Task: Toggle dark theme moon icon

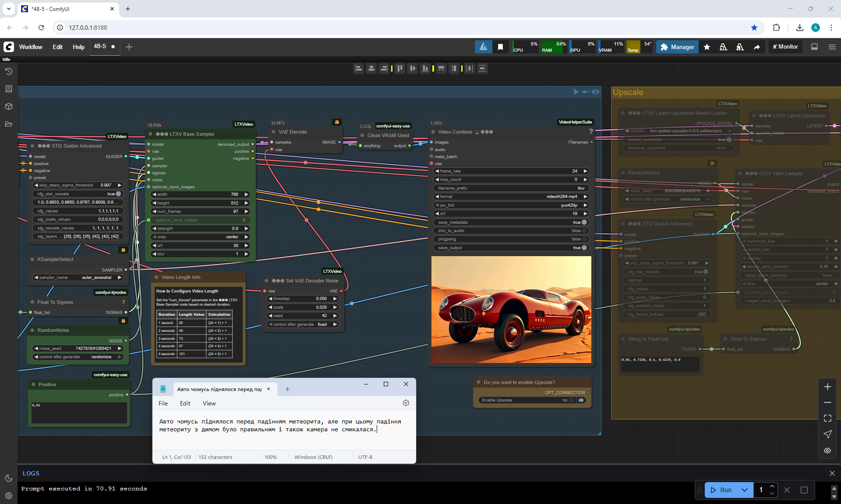Action: tap(8, 478)
